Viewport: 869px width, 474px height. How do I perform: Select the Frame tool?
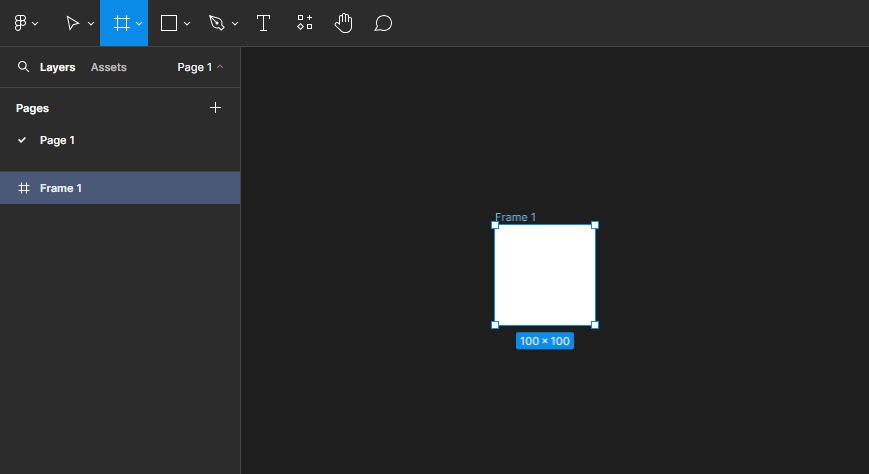click(x=121, y=23)
